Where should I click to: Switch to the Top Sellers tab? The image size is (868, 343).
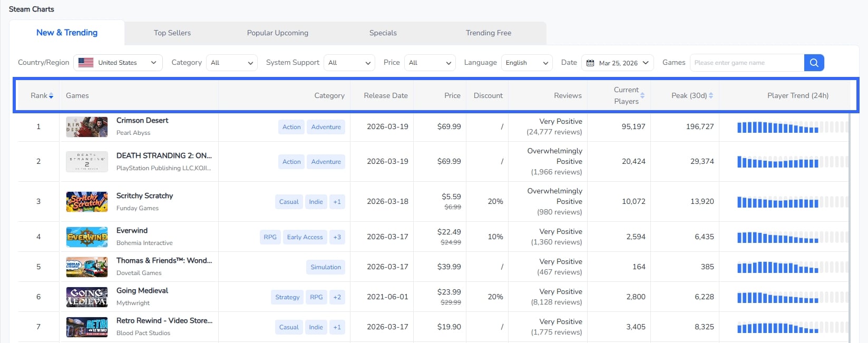point(172,33)
